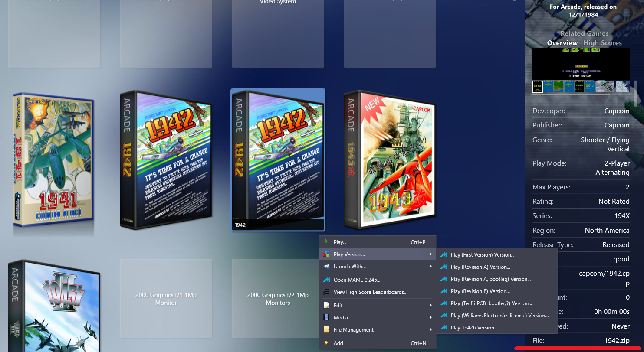Click the Region value North America
The height and width of the screenshot is (352, 644).
coord(607,231)
